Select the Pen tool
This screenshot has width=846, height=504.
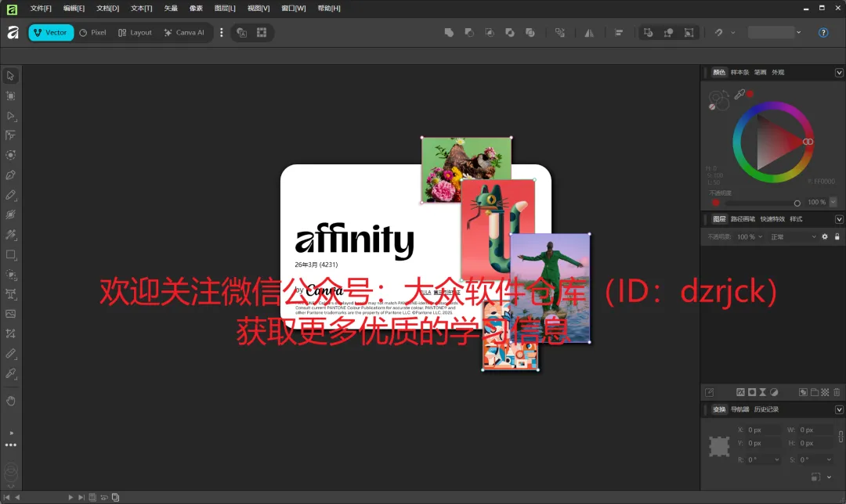pyautogui.click(x=10, y=175)
